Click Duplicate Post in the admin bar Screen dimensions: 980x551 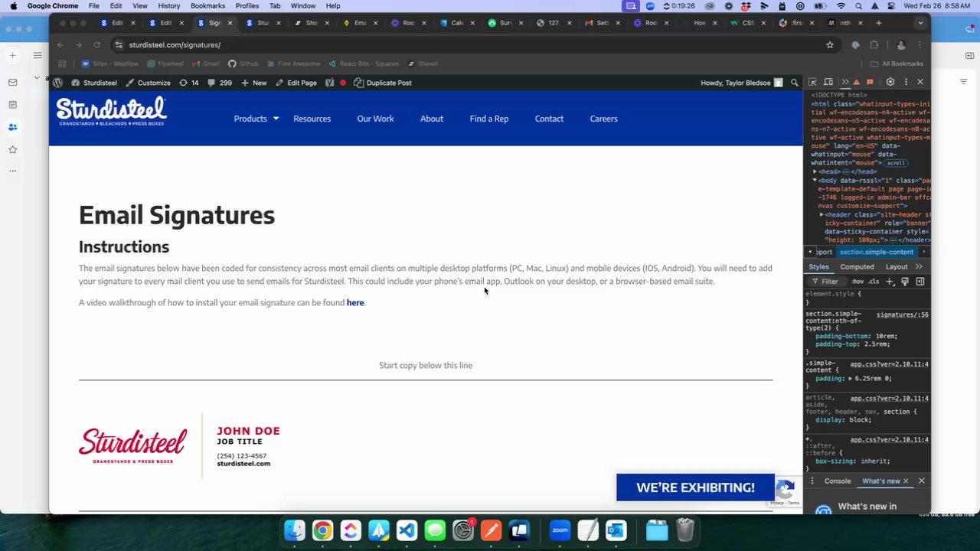(383, 83)
